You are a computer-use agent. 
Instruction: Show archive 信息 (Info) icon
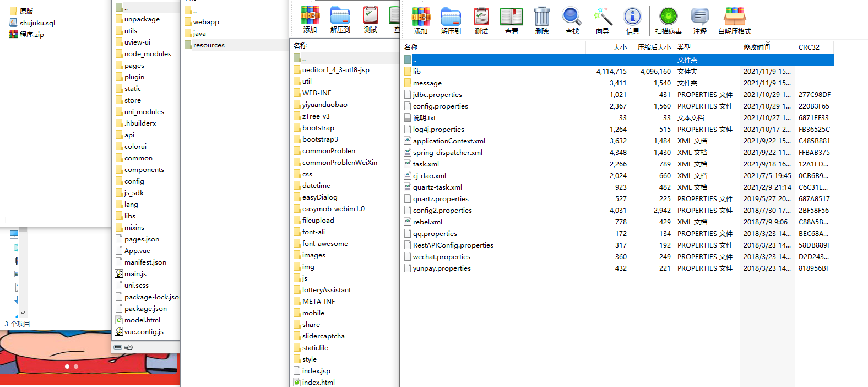pyautogui.click(x=632, y=20)
